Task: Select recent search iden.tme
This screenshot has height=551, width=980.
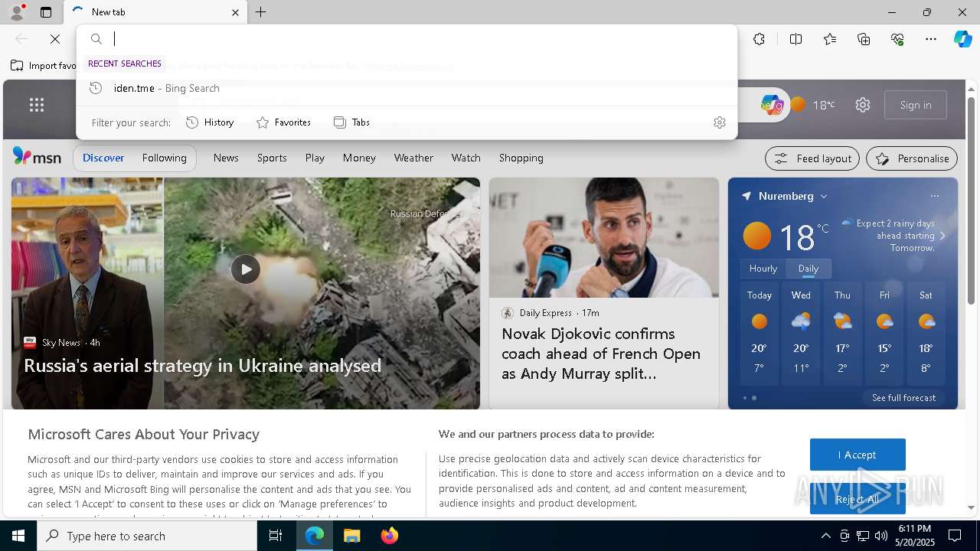Action: tap(407, 88)
